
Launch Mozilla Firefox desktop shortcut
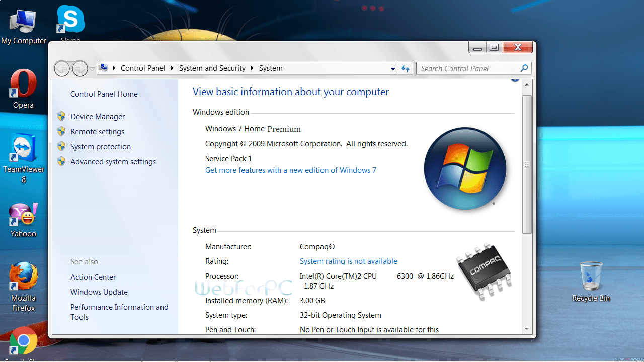(23, 287)
